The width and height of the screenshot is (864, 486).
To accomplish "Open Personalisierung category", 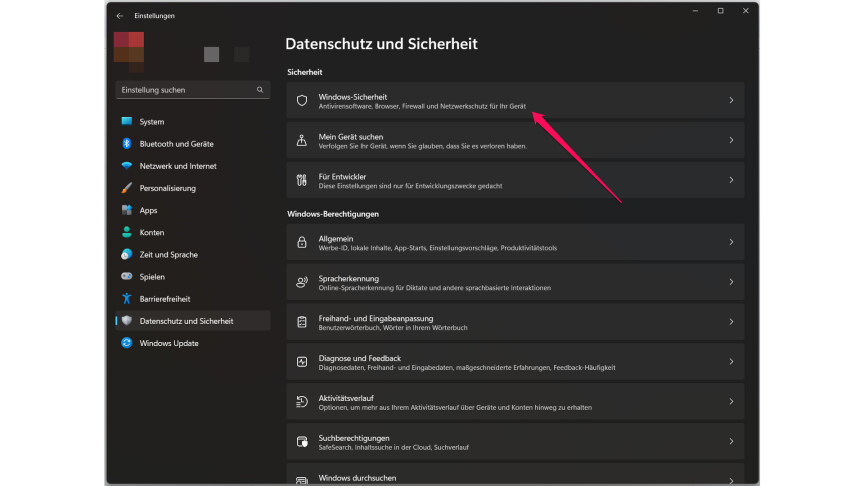I will 192,188.
